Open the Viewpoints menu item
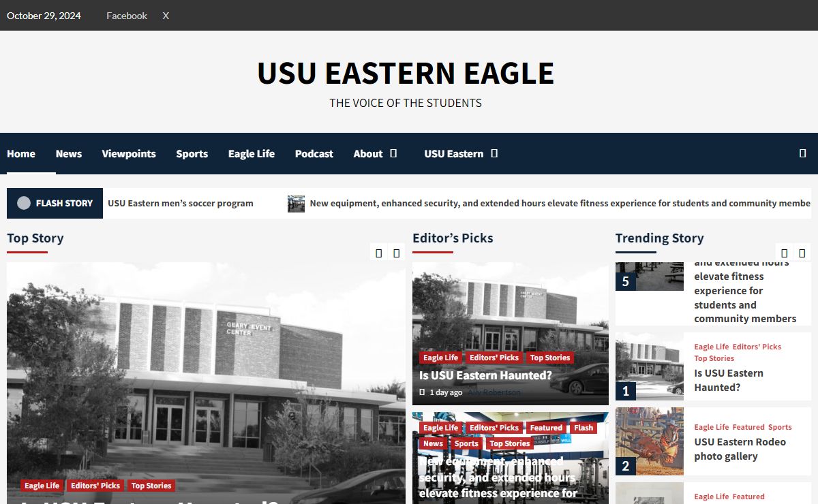 (129, 154)
